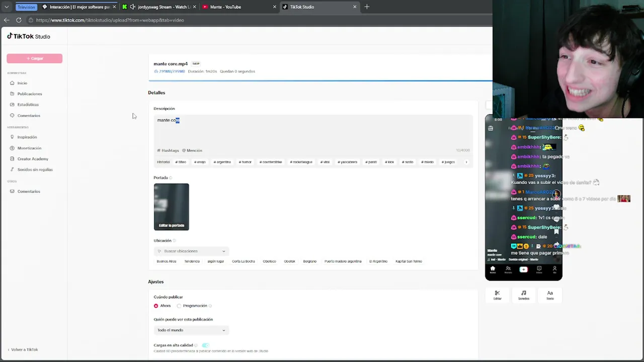Screen dimensions: 644x362
Task: Click the browser back arrow
Action: pos(6,20)
